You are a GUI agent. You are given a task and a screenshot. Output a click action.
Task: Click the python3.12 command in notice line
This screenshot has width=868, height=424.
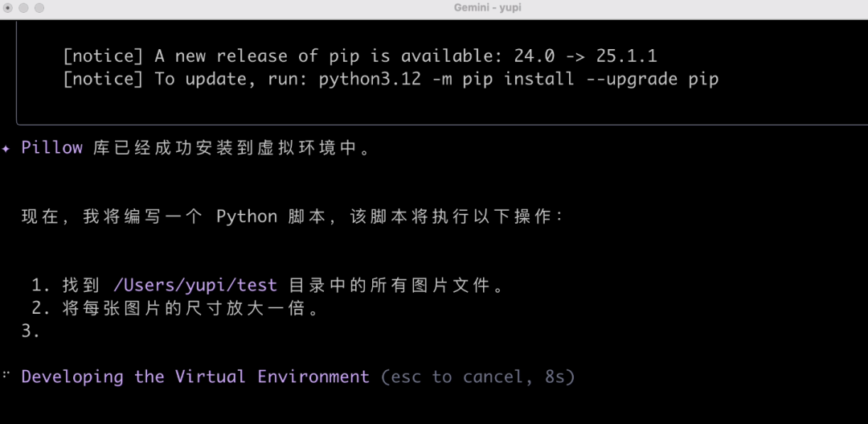click(x=370, y=79)
